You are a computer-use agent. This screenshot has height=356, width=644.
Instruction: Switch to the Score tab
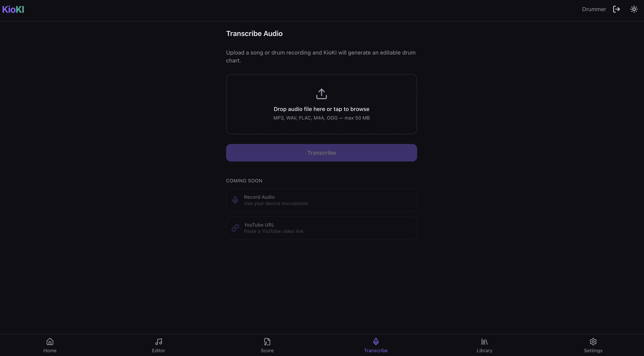tap(267, 345)
